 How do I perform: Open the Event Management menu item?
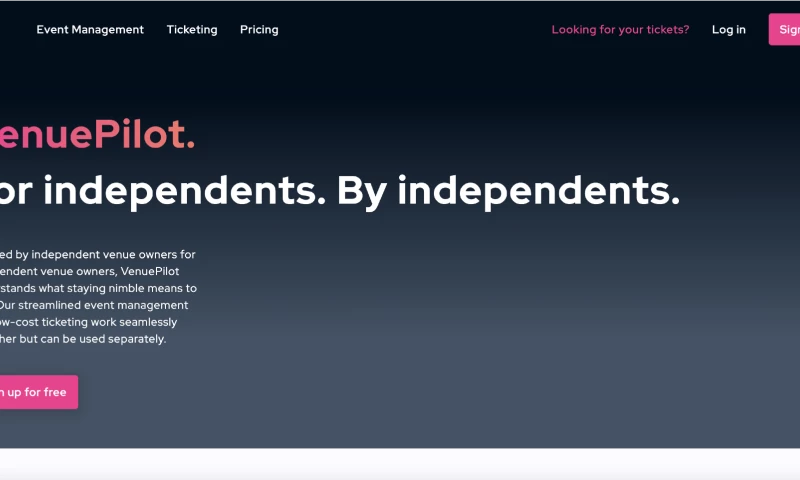coord(90,30)
